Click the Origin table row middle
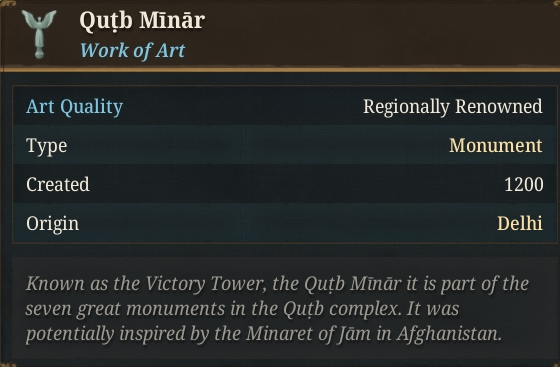The height and width of the screenshot is (367, 560). pos(284,222)
